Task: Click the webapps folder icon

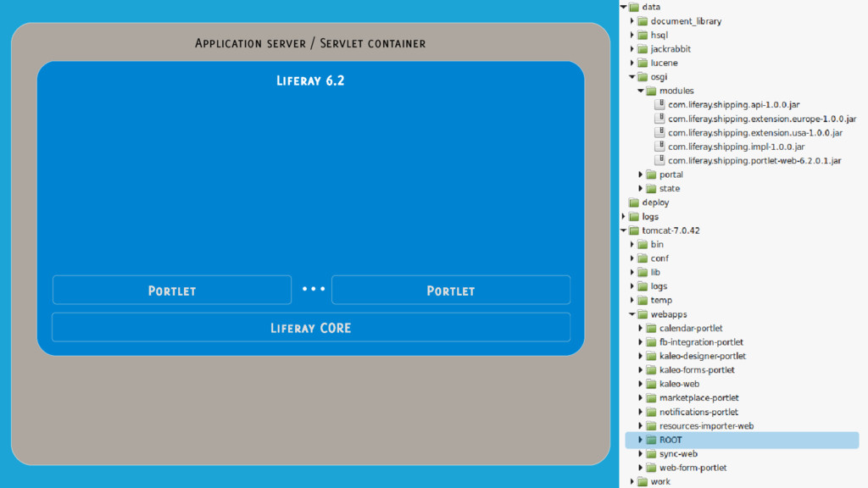Action: pos(643,314)
